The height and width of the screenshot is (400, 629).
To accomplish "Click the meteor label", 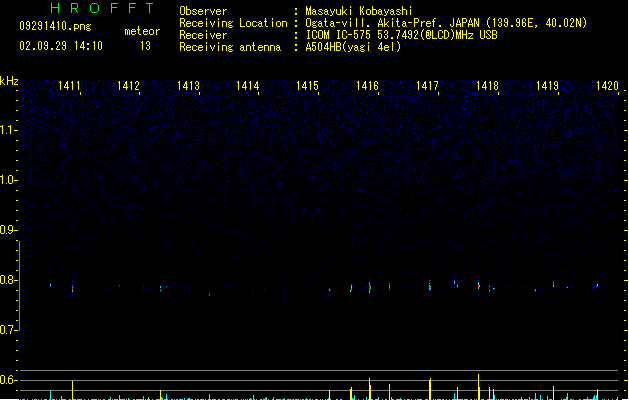I will point(142,31).
